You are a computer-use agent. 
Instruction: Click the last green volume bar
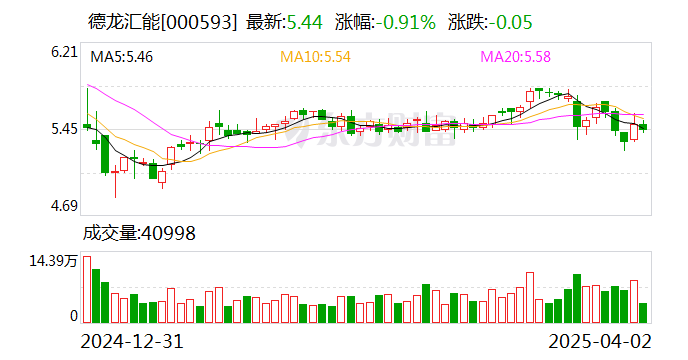coord(643,313)
